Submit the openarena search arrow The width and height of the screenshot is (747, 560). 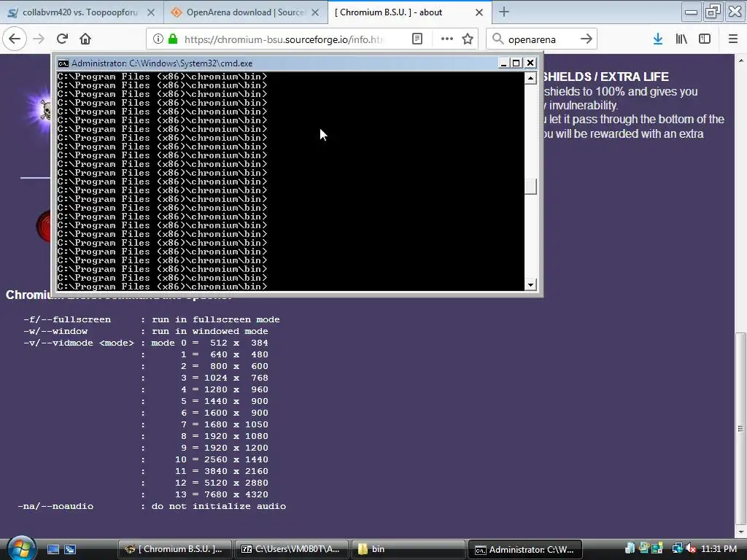click(586, 39)
